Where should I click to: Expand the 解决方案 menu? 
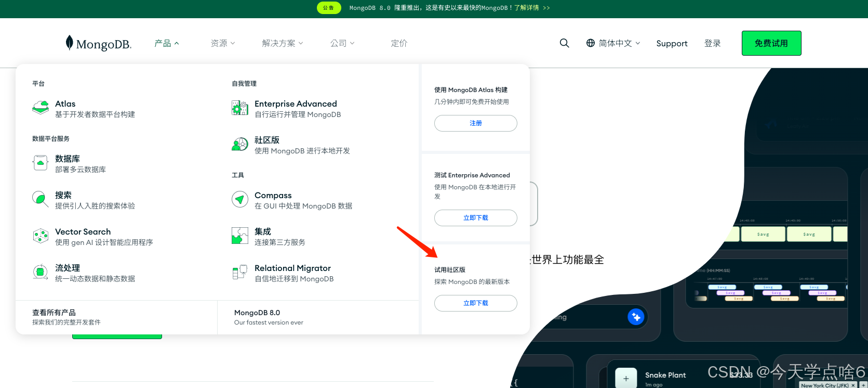pos(283,43)
